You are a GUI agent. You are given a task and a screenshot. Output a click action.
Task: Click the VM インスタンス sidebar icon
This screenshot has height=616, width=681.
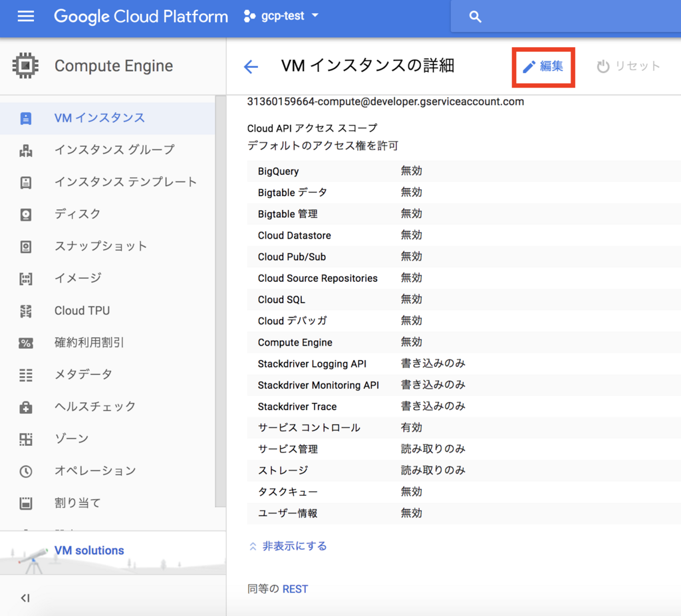[x=26, y=118]
